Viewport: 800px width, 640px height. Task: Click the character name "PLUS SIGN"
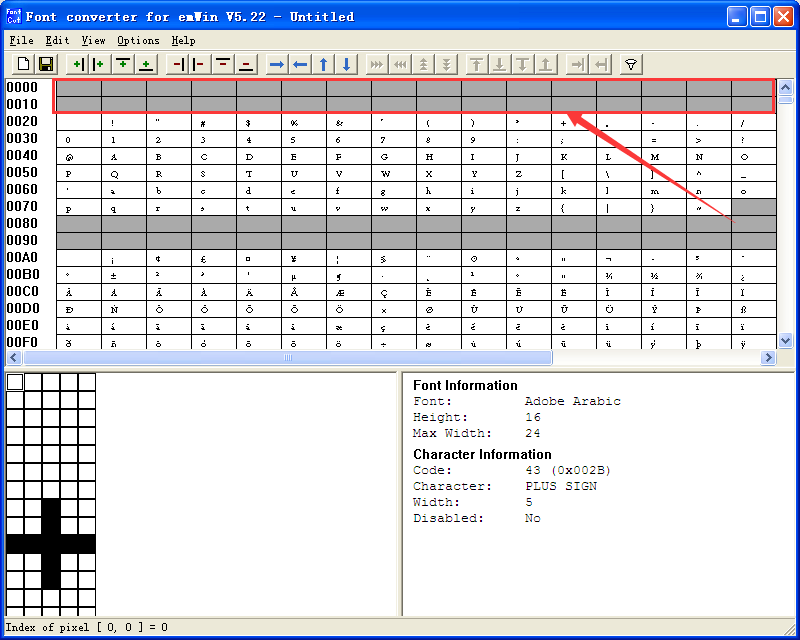coord(561,486)
